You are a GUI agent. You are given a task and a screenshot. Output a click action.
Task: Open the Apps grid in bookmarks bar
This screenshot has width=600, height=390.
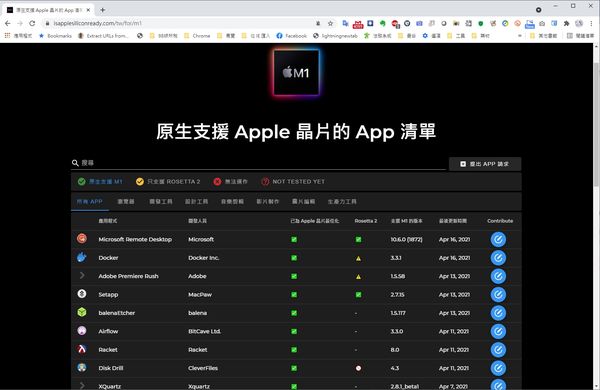(7, 36)
